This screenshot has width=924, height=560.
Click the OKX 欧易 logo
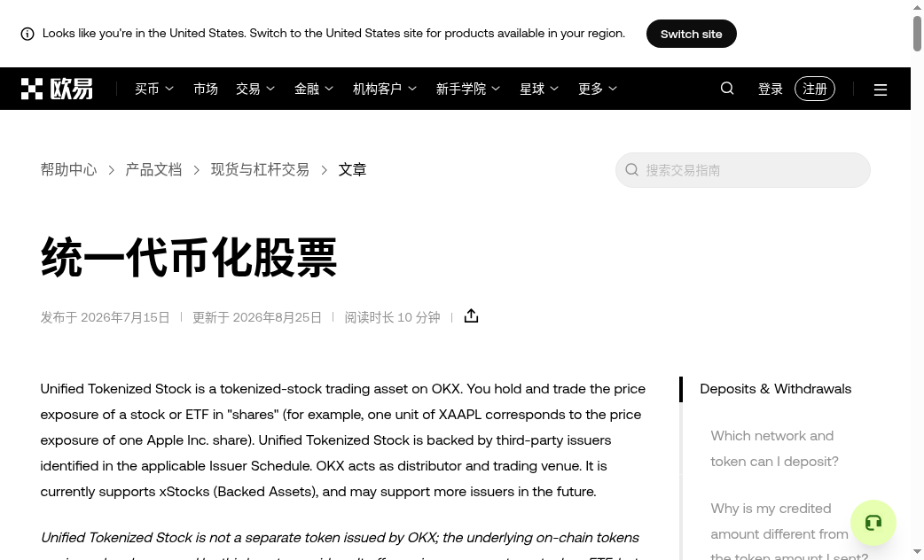click(x=57, y=89)
